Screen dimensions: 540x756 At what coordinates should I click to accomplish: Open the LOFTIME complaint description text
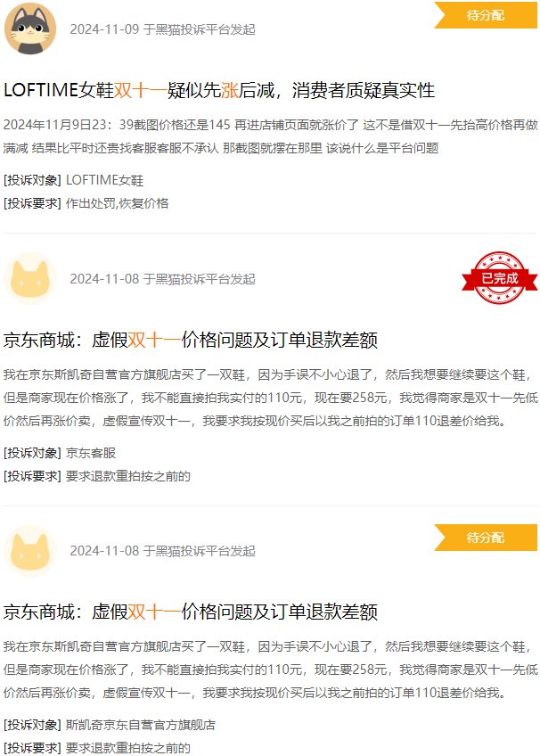tap(270, 136)
